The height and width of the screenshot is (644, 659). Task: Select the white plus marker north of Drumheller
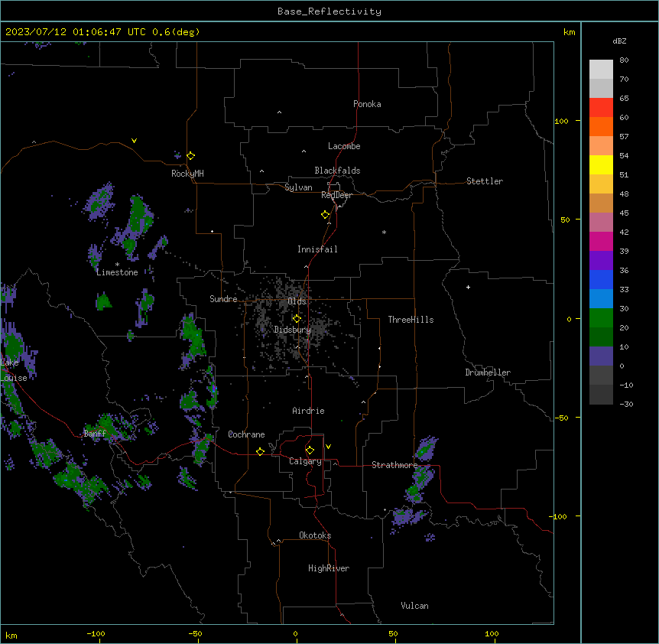point(468,287)
